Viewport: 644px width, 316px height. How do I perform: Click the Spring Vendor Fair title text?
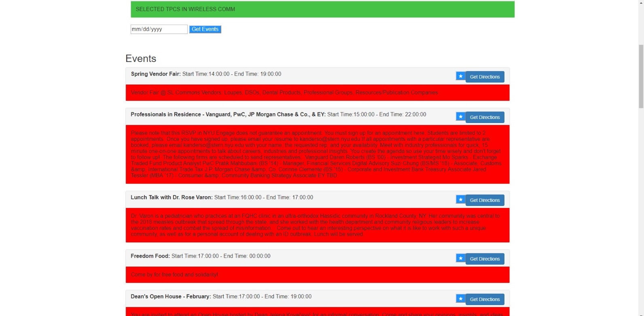(x=156, y=74)
